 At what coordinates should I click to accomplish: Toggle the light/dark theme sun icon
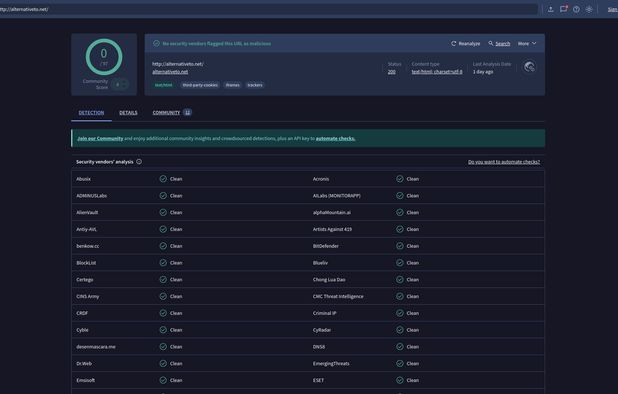tap(589, 9)
